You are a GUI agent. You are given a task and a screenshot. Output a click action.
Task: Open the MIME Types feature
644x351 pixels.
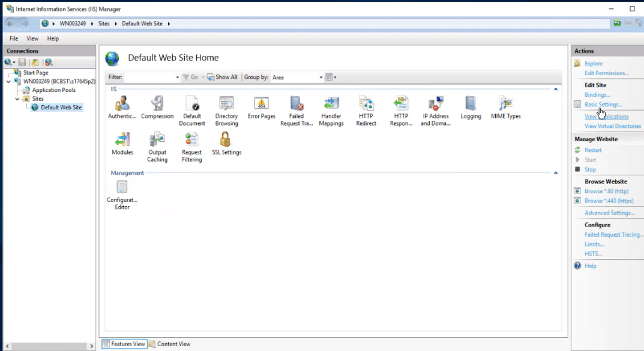(x=505, y=104)
